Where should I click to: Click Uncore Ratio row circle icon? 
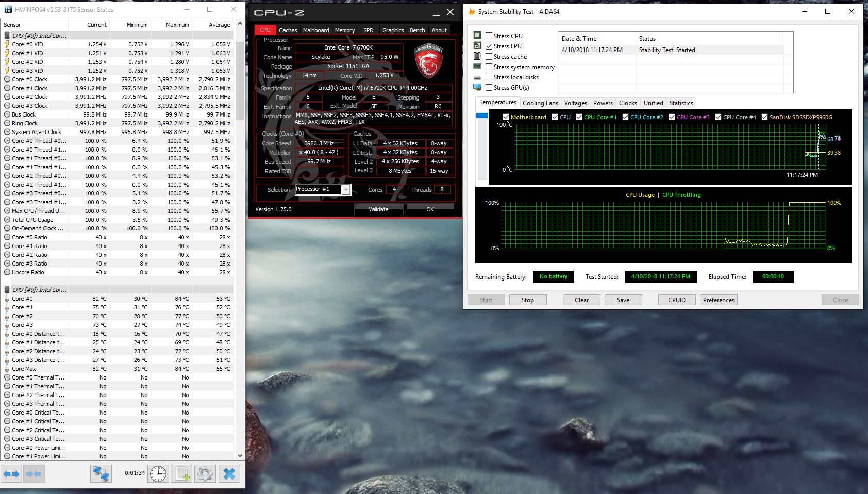pos(7,272)
